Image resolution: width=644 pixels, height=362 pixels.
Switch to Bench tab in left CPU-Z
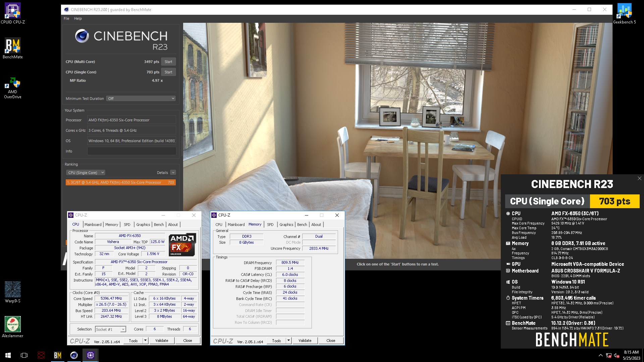point(159,225)
